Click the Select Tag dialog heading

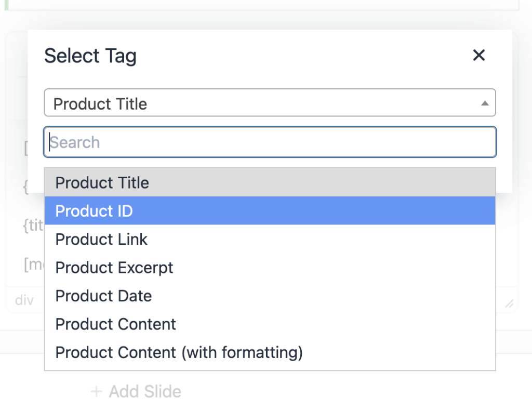(x=90, y=56)
